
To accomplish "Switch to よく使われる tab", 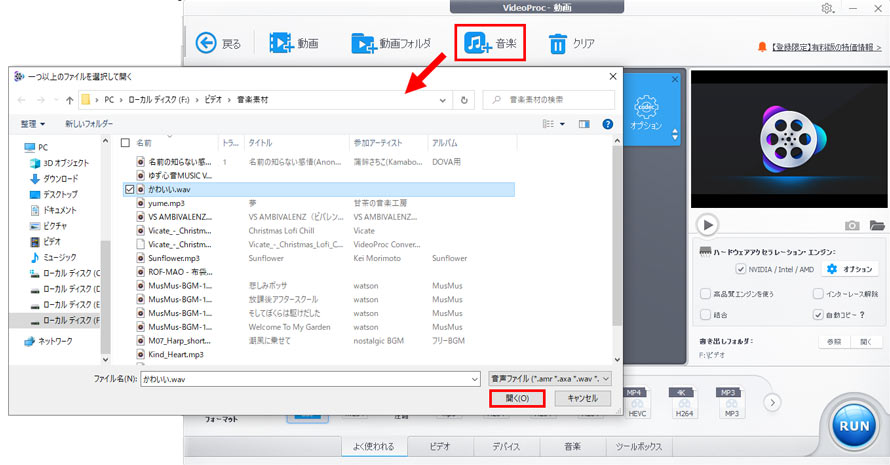I will coord(373,446).
